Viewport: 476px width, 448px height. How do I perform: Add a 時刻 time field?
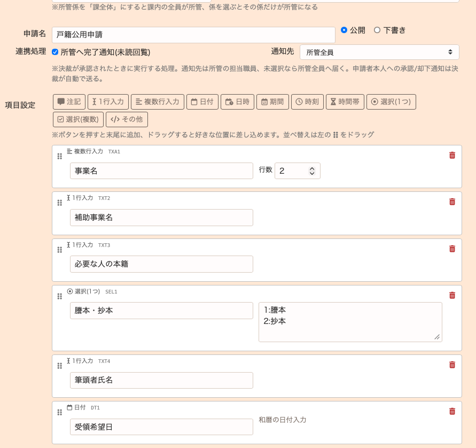point(307,102)
